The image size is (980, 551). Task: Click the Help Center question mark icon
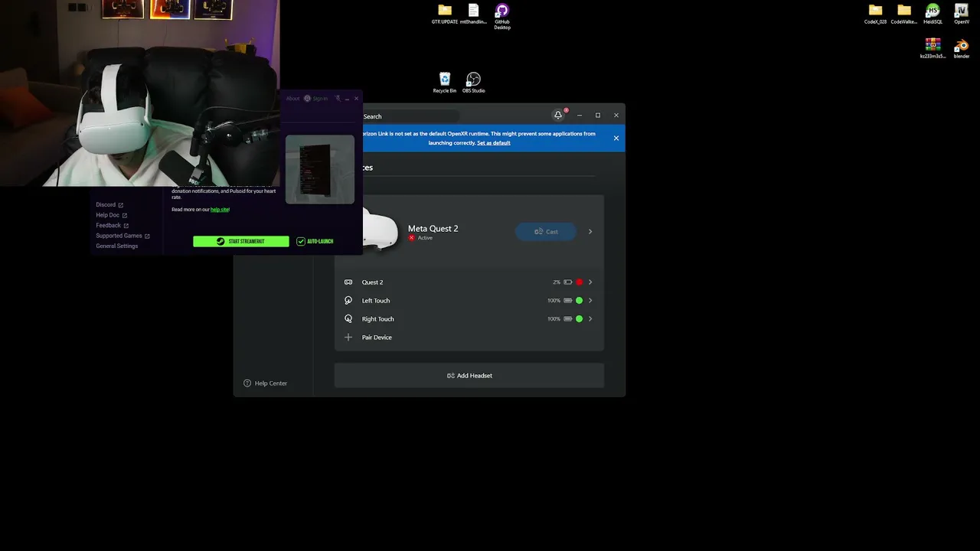[247, 383]
